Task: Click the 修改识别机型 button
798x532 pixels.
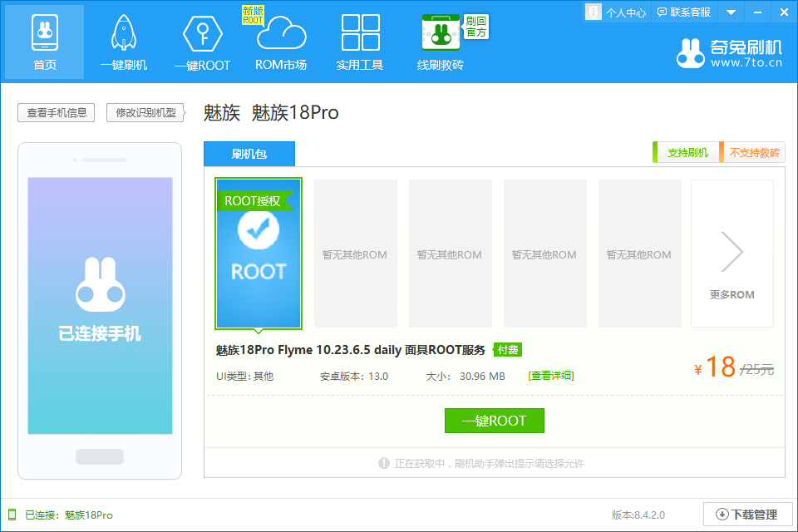Action: [x=145, y=113]
